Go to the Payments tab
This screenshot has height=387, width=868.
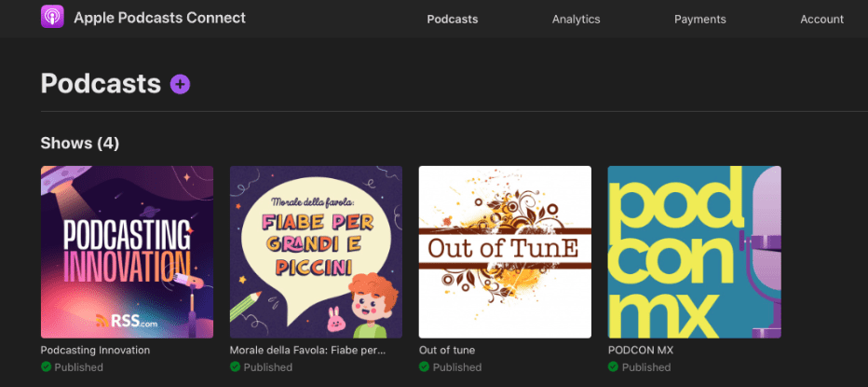coord(699,20)
